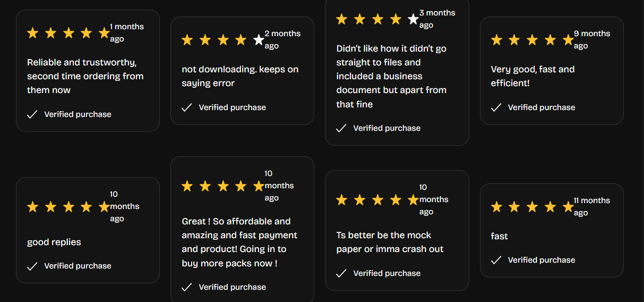Click the 'Great ! So affordable and amazing' review text
Viewport: 644px width, 302px height.
coord(239,242)
